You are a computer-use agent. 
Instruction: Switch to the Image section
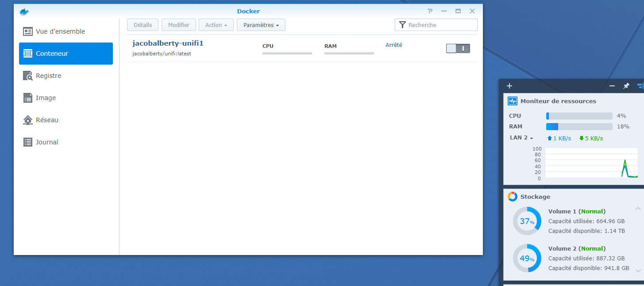click(x=66, y=98)
